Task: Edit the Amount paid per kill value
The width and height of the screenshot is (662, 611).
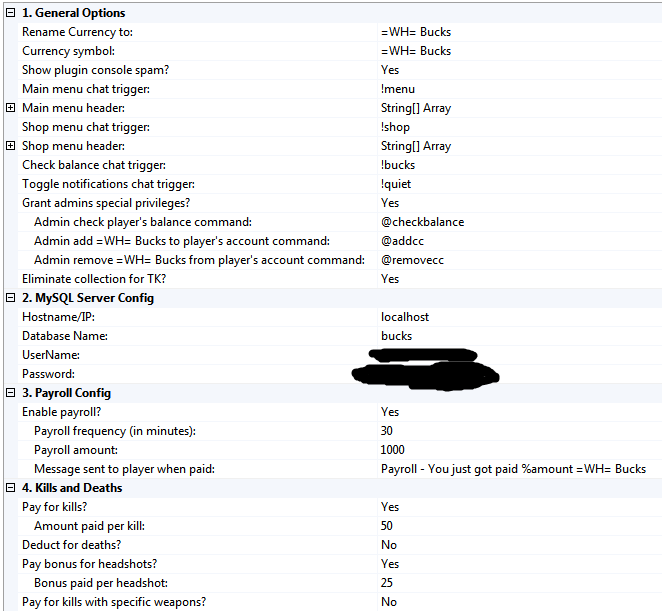Action: [387, 526]
